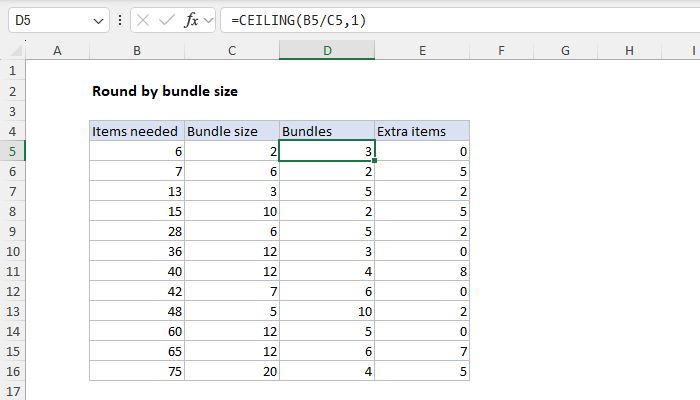The height and width of the screenshot is (400, 700).
Task: Click Items needed cell with value 65
Action: pos(137,351)
